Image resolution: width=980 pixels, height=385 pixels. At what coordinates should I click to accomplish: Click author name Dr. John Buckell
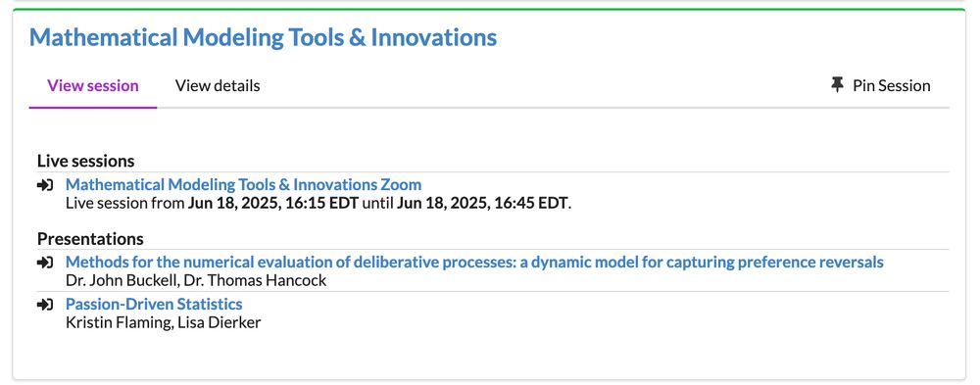(122, 280)
